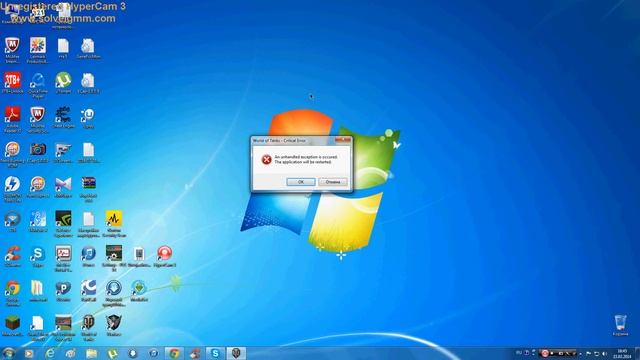Viewport: 640px width, 360px height.
Task: Open the Uplay desktop shortcut
Action: point(88,118)
